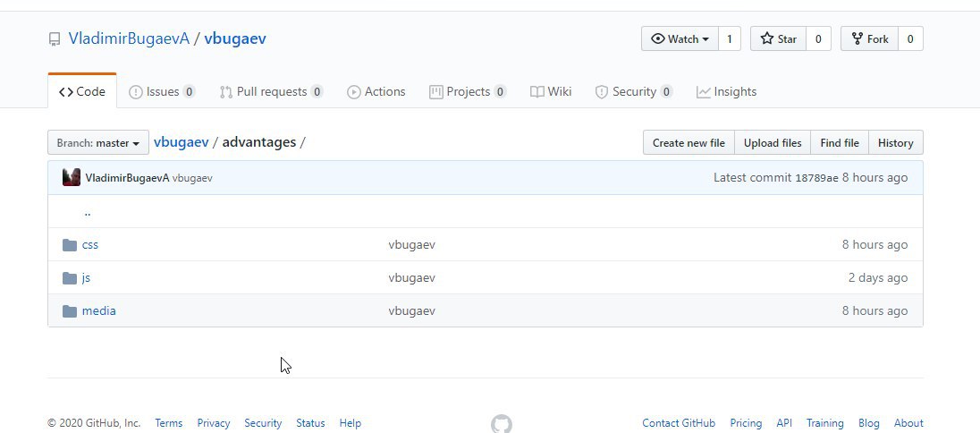The width and height of the screenshot is (980, 433).
Task: Click the 8 hours ago text in media row
Action: pyautogui.click(x=875, y=311)
